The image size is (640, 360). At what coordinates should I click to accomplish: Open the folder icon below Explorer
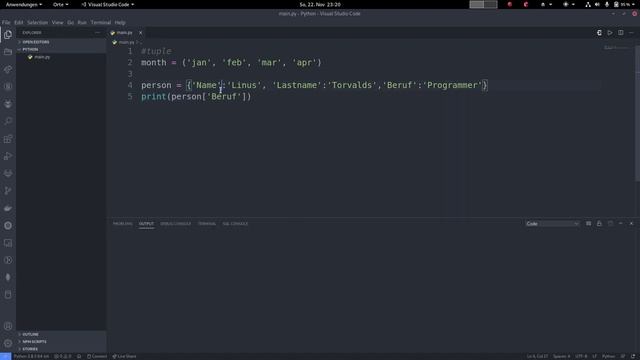pos(8,52)
